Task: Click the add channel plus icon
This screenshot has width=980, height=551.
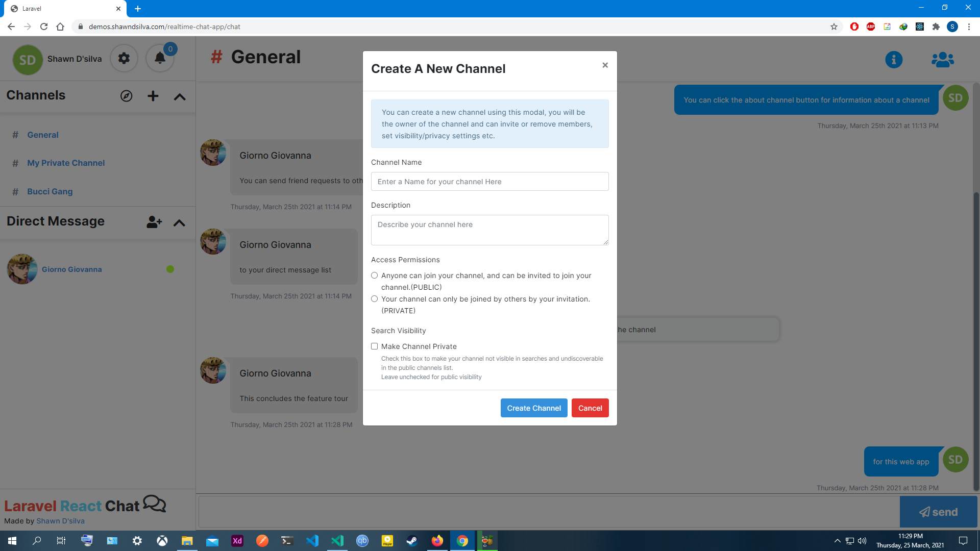Action: (x=153, y=96)
